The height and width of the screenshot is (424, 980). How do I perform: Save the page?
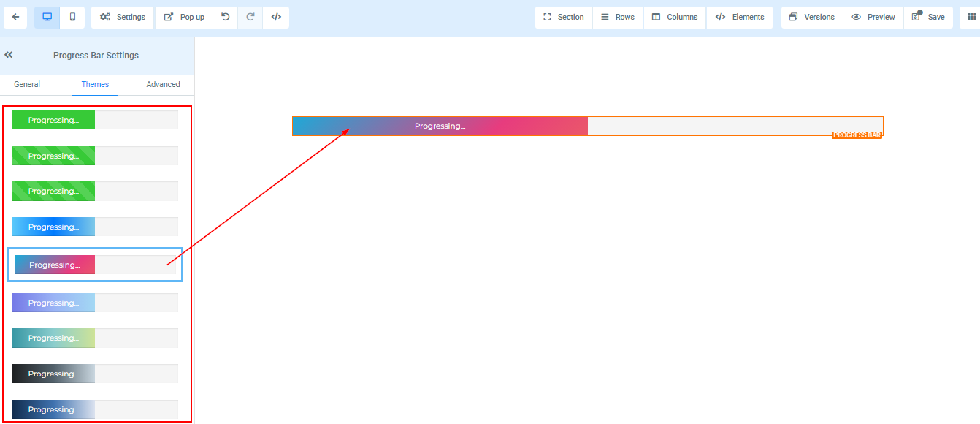928,17
